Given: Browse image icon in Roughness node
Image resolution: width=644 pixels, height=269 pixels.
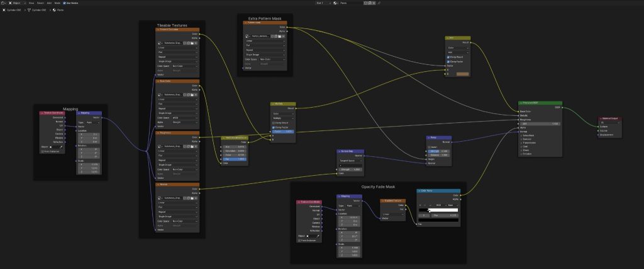Looking at the screenshot, I should point(160,146).
